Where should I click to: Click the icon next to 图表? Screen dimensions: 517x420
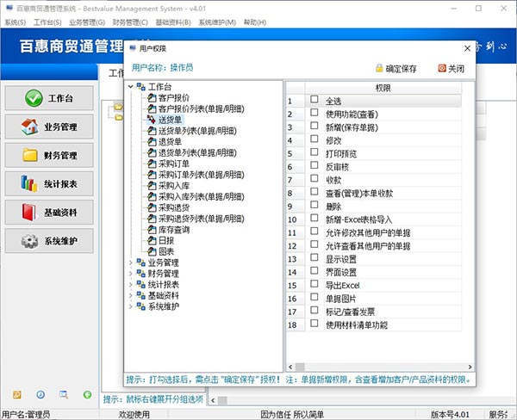[152, 251]
